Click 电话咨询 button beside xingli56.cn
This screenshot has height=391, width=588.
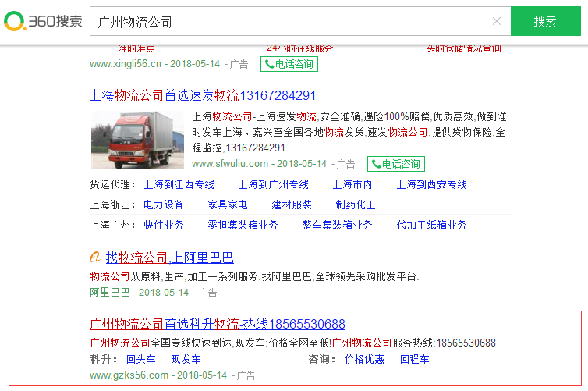click(x=289, y=64)
